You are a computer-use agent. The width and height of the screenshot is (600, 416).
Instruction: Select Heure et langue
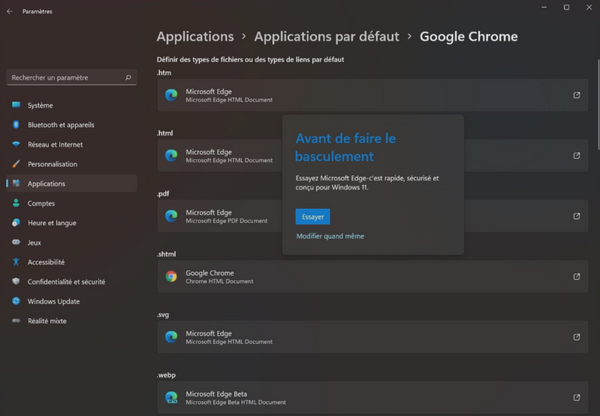(52, 223)
